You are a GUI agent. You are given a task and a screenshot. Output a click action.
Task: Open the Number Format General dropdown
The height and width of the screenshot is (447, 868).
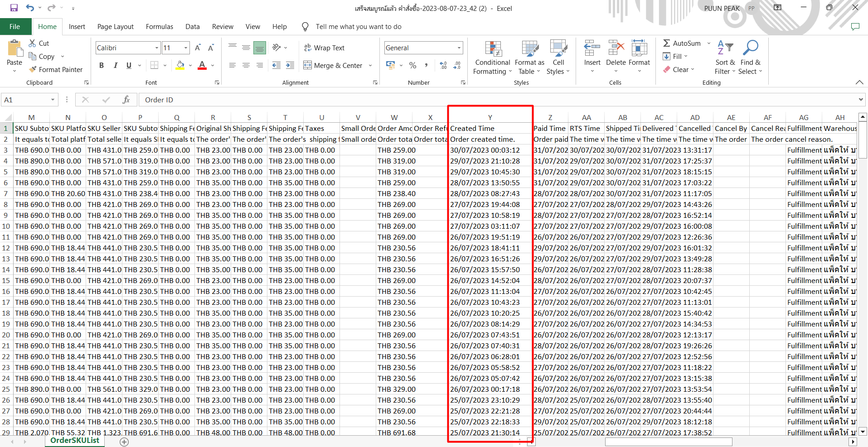[x=459, y=48]
